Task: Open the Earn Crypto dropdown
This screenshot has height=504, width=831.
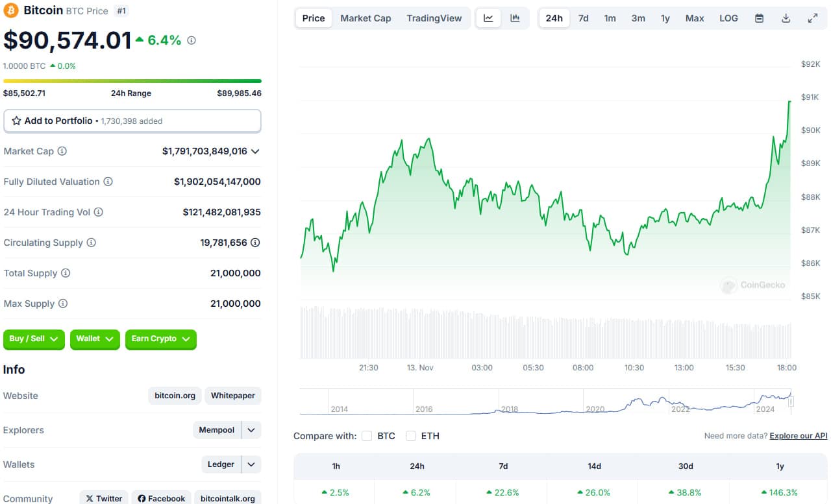Action: tap(160, 339)
